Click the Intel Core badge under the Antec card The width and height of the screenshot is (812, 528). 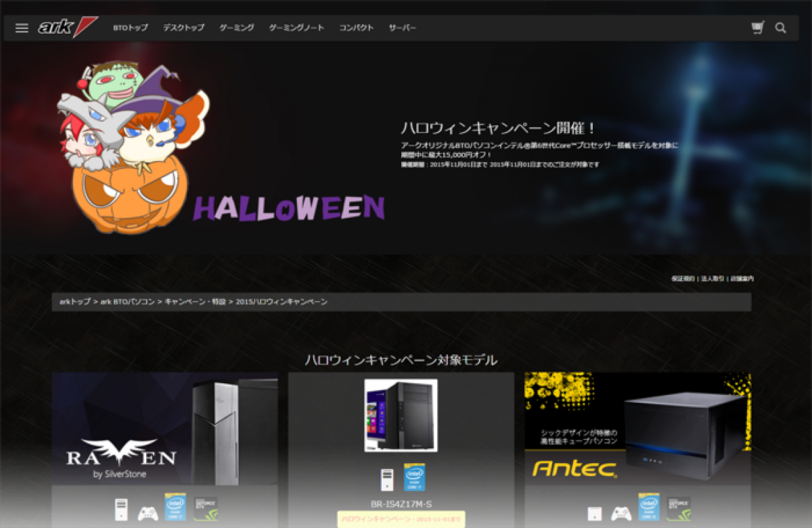click(x=649, y=507)
